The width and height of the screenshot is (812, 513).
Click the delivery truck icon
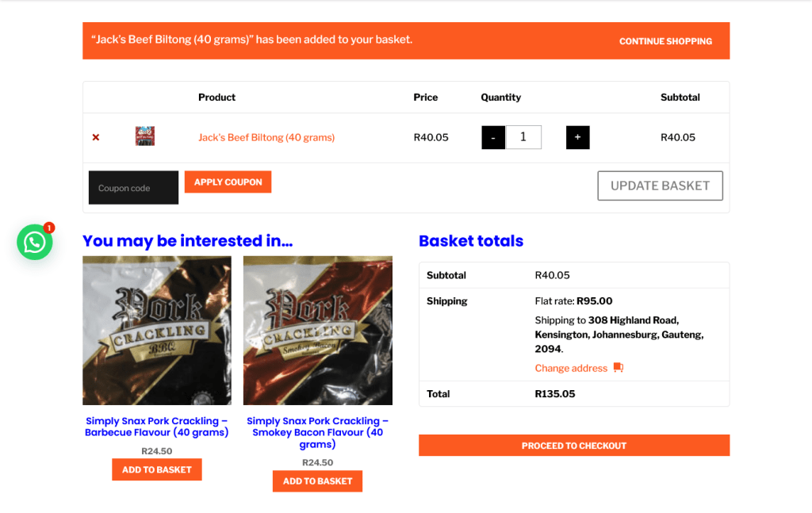(619, 368)
